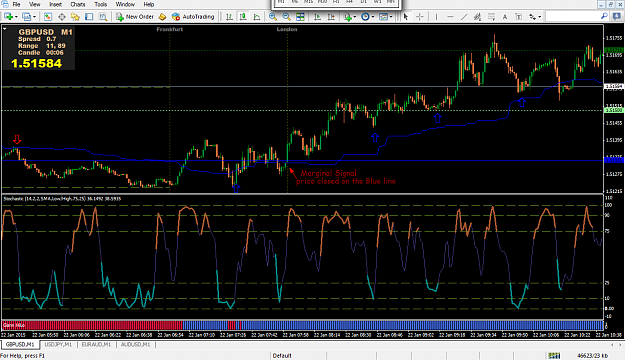Image resolution: width=625 pixels, height=360 pixels.
Task: Switch chart to candlesticks
Action: tap(243, 17)
